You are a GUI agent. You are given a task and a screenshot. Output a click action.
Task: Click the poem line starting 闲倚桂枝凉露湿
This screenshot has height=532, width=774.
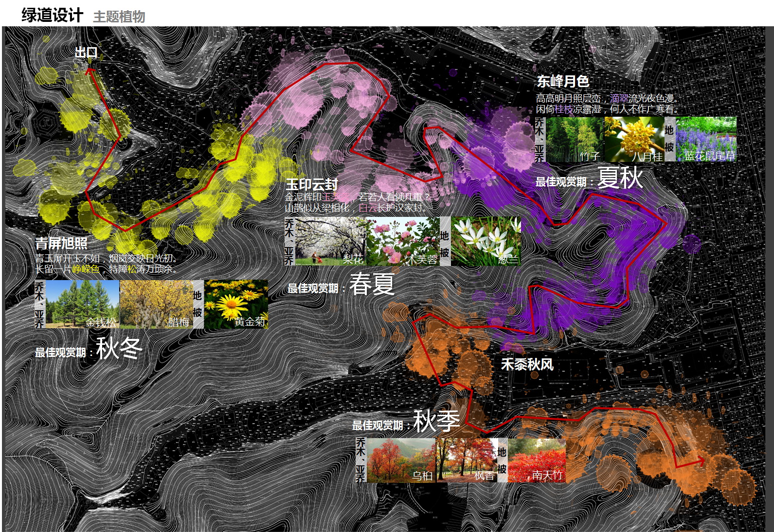point(607,109)
